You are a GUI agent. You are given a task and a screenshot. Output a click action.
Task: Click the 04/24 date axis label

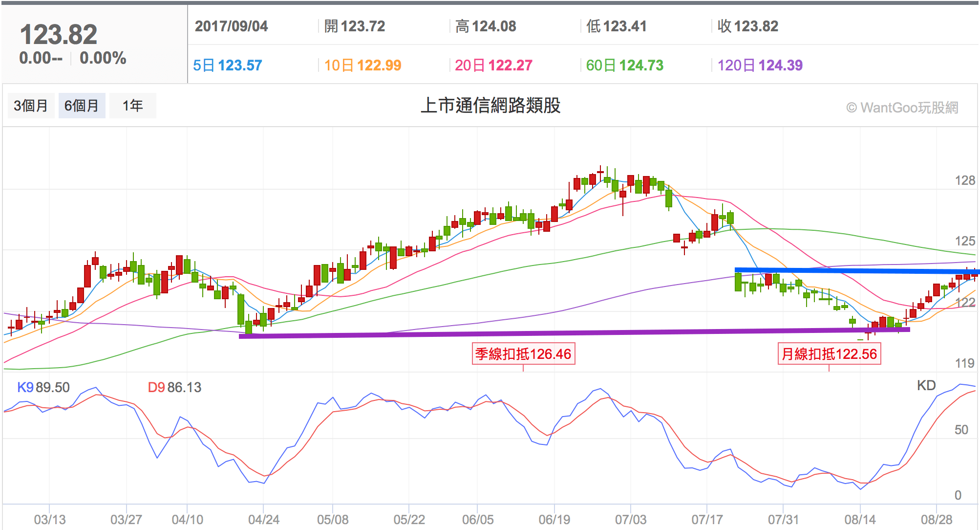(264, 519)
